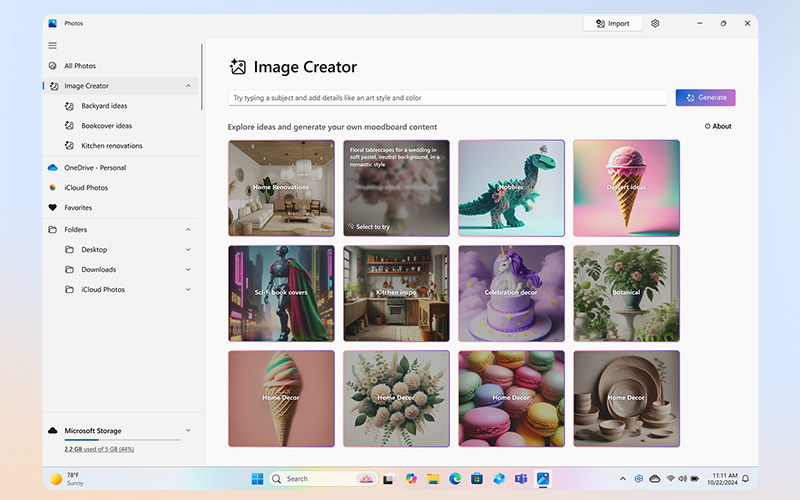Click the iCloud Photos colorful icon
This screenshot has width=800, height=500.
(53, 187)
